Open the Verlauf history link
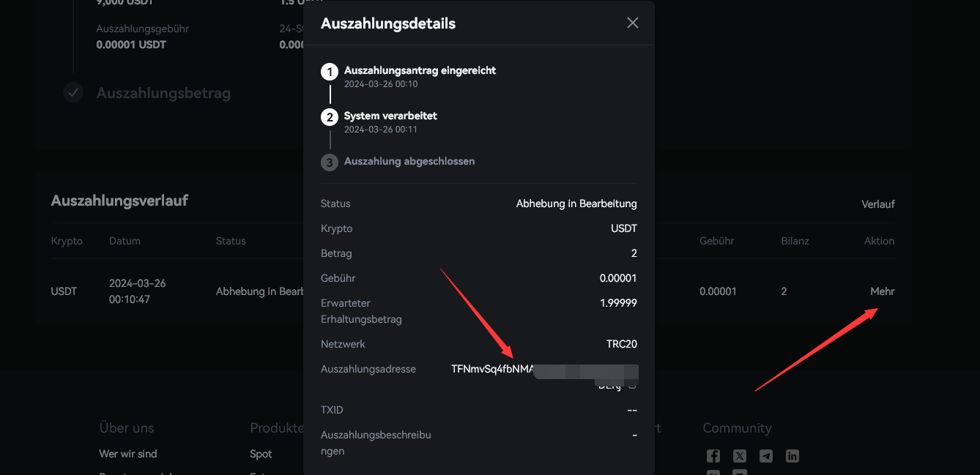 click(x=877, y=204)
